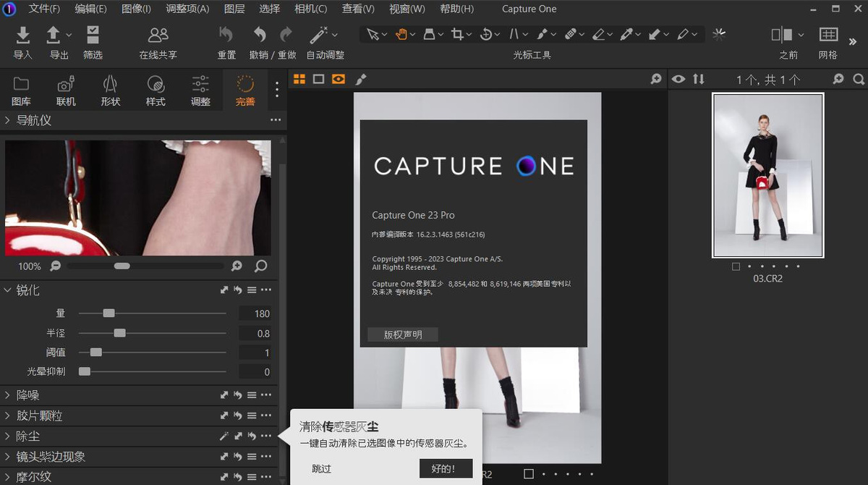Click the 版权声明 button in About dialog
The image size is (868, 485).
tap(403, 334)
